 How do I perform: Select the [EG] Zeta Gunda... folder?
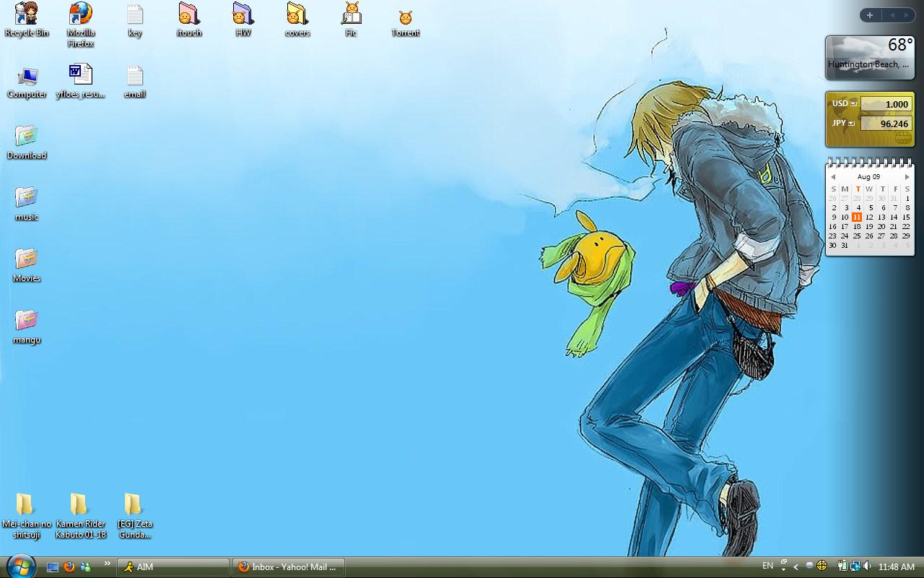click(135, 516)
